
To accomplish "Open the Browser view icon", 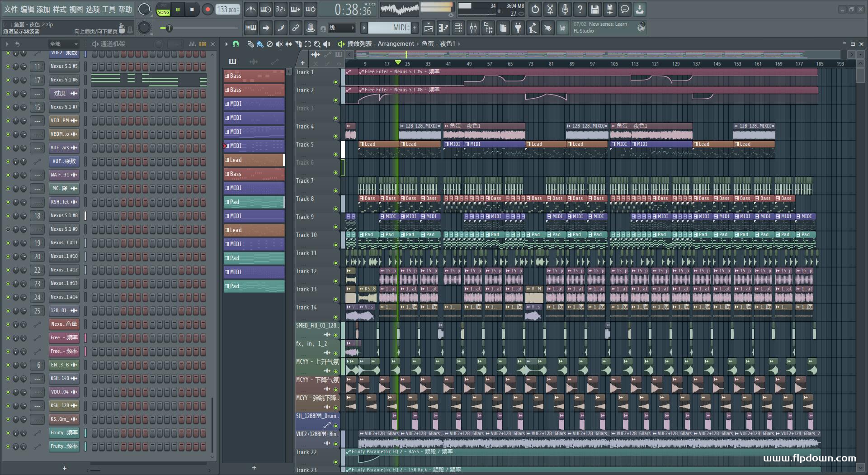I will tap(488, 28).
